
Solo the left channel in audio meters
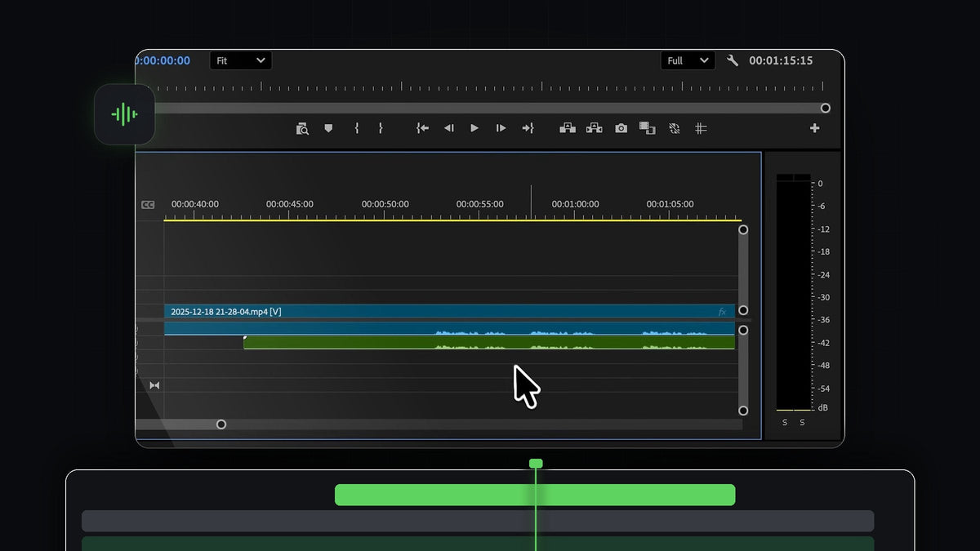(785, 422)
